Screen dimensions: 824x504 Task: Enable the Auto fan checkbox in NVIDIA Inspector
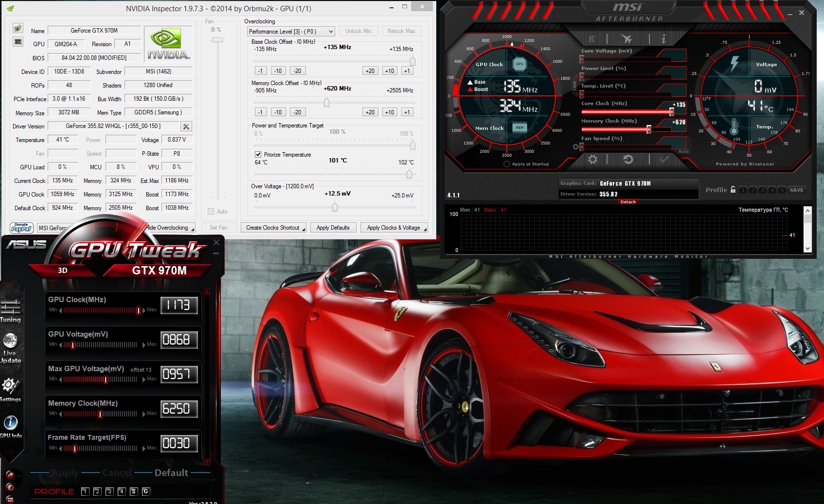pos(211,212)
